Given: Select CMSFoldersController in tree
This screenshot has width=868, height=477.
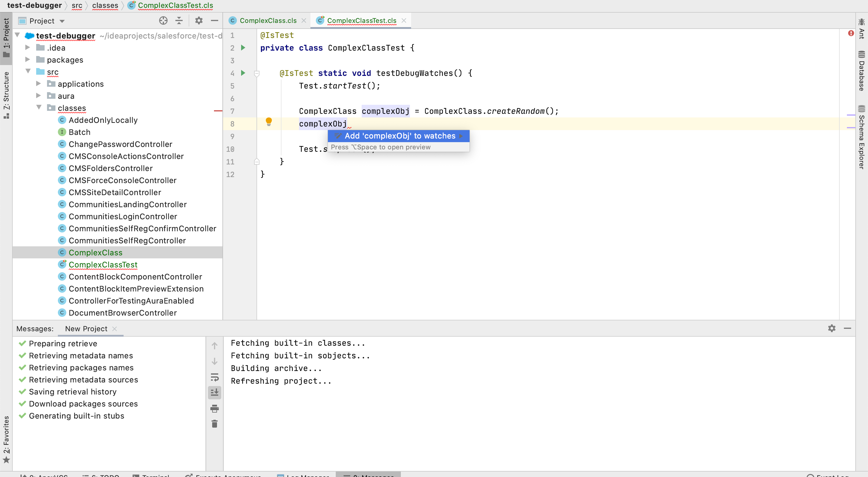Looking at the screenshot, I should tap(111, 168).
